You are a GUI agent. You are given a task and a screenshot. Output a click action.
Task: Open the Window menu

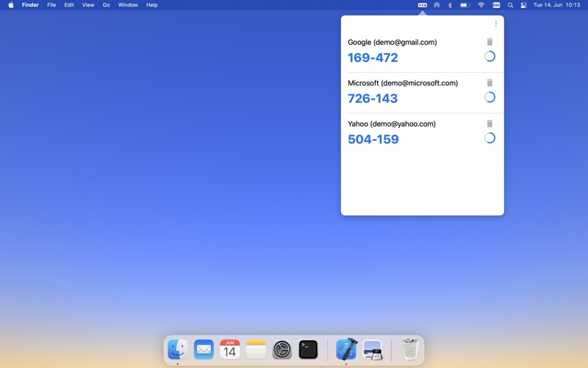point(128,5)
